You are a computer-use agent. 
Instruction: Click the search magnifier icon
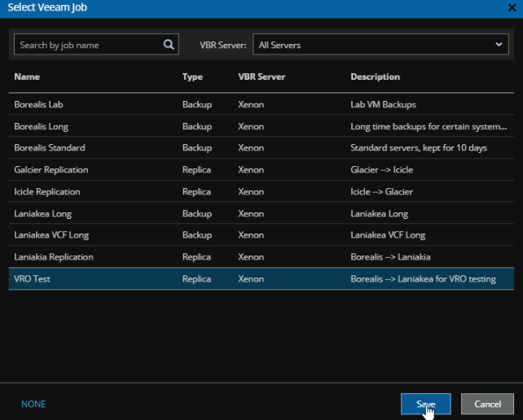pos(169,44)
